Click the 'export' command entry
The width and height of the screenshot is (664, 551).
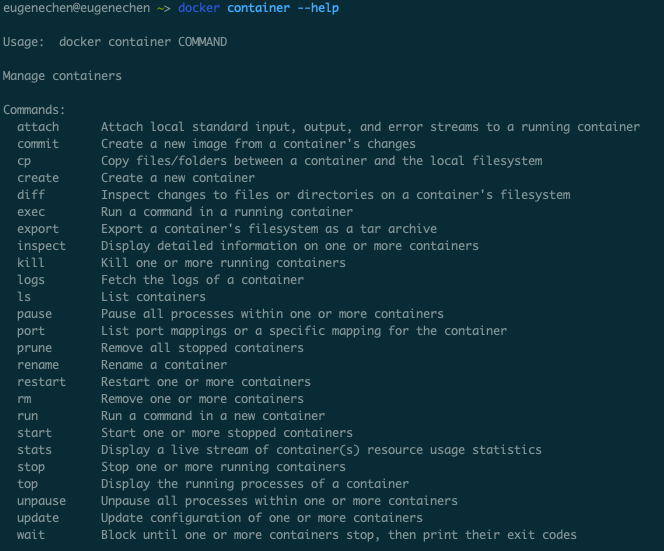pyautogui.click(x=38, y=229)
